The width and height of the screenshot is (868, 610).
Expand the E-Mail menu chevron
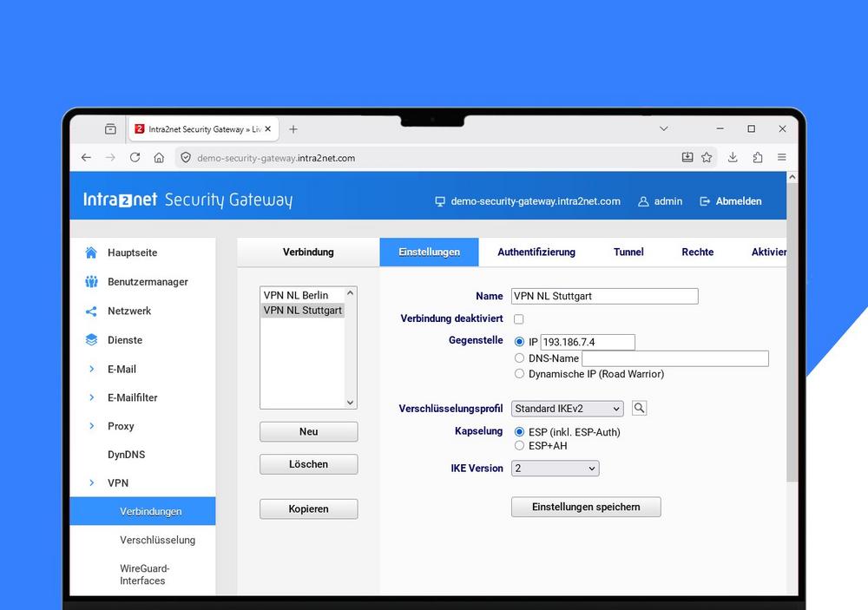pos(91,370)
